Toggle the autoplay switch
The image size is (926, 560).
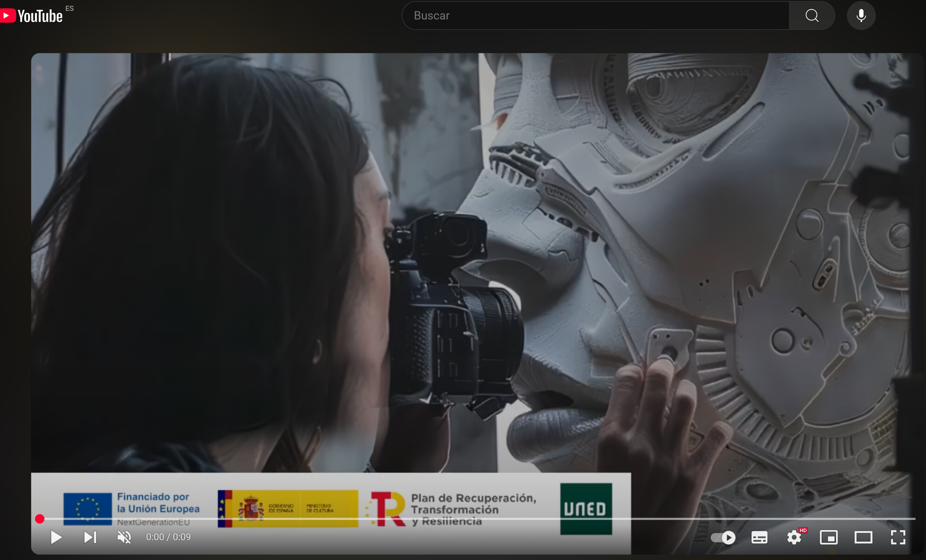click(723, 538)
